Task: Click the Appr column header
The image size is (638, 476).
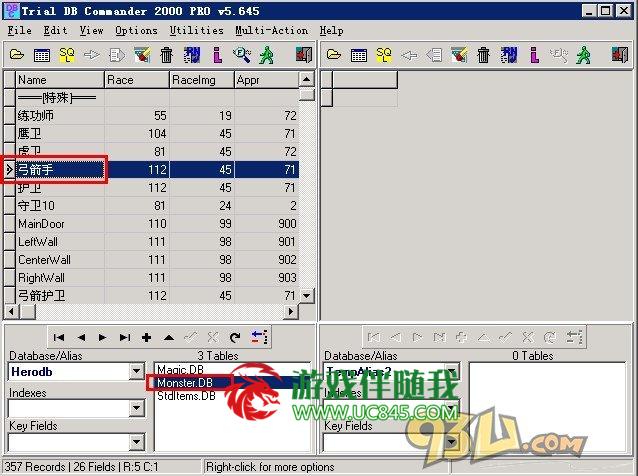Action: point(267,80)
